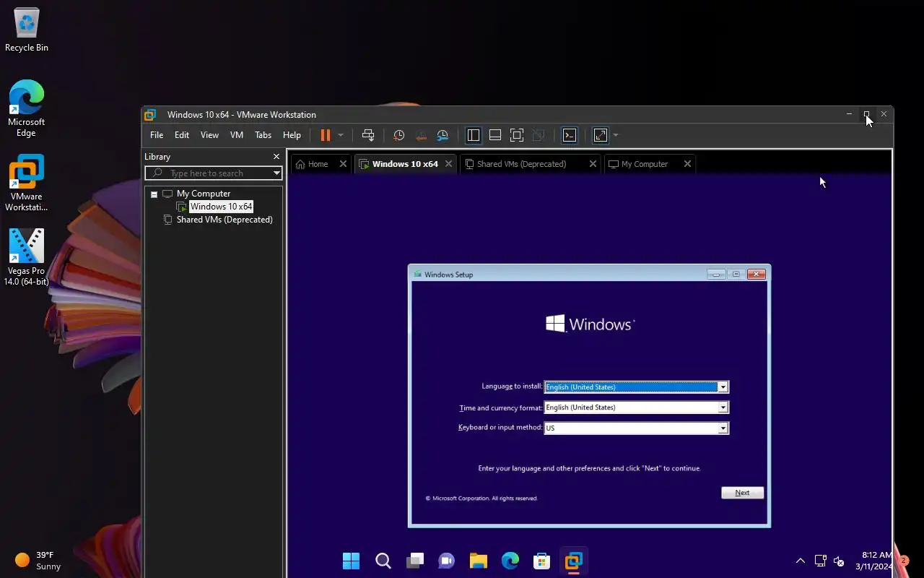Screen dimensions: 924x578
Task: Open Task View on the taskbar
Action: tap(415, 561)
